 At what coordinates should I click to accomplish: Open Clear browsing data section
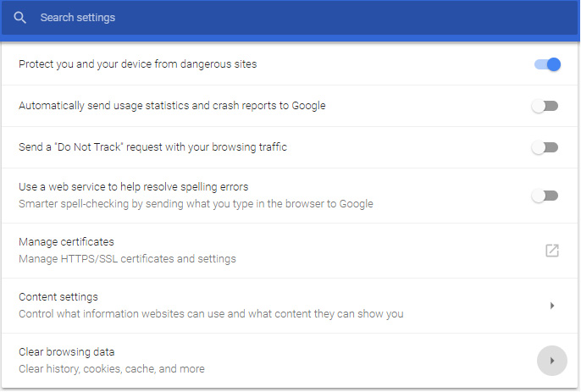pyautogui.click(x=290, y=361)
